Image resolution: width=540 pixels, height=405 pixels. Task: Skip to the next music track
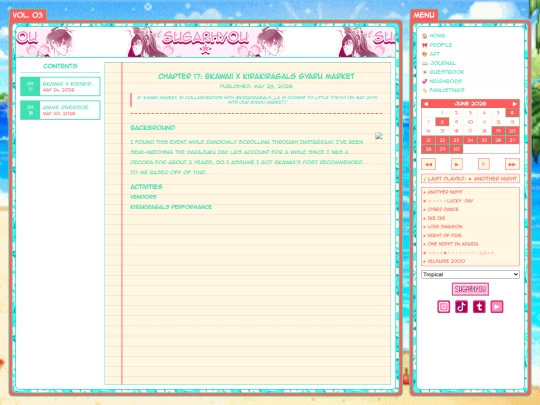512,164
